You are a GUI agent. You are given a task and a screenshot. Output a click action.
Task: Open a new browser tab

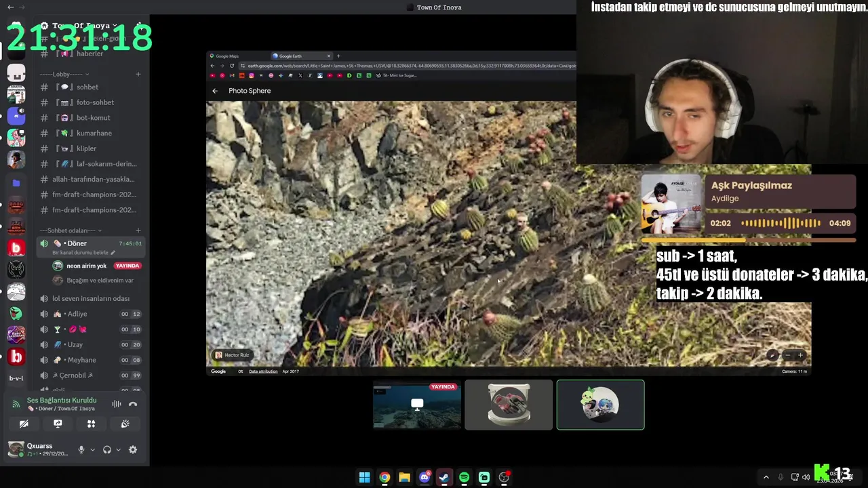338,56
